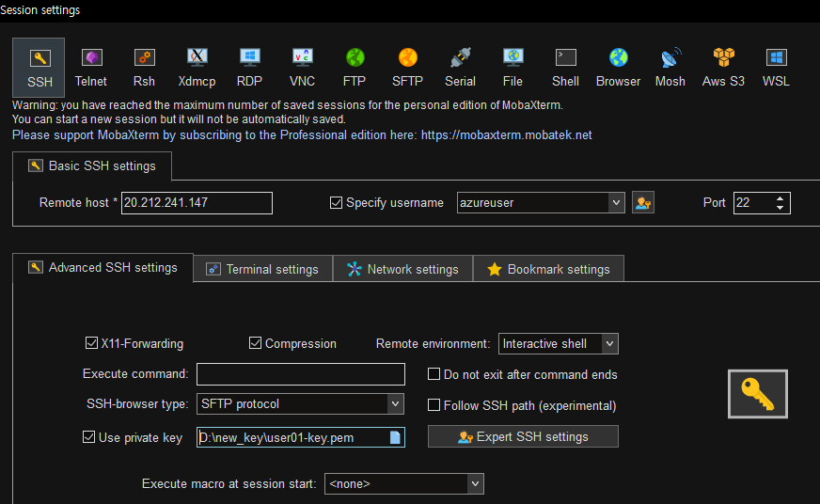Go to the Bookmark settings tab

tap(548, 269)
